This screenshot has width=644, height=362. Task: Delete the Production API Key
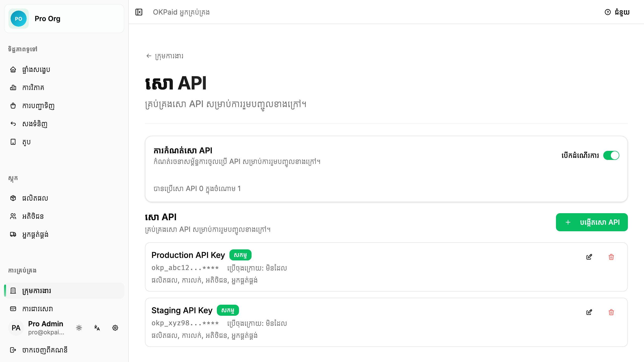[x=611, y=257]
